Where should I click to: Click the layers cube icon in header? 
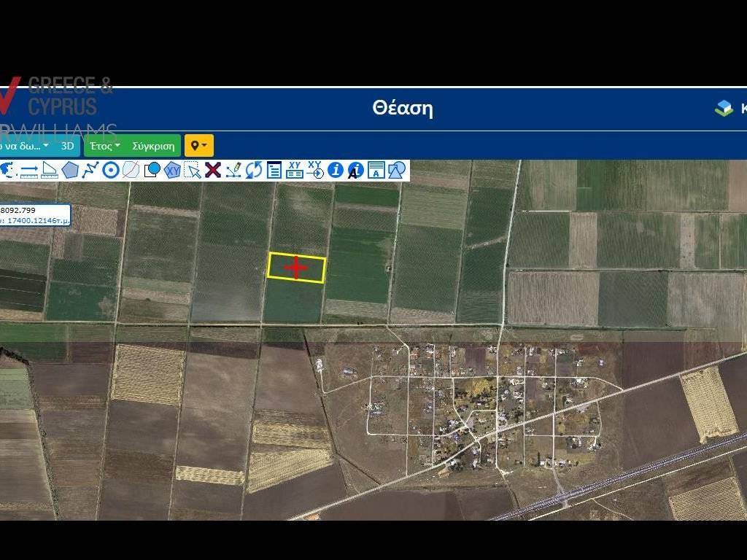coord(724,109)
